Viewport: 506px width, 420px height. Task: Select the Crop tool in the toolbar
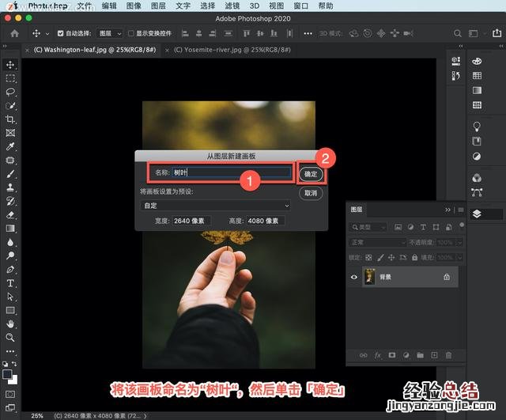pyautogui.click(x=10, y=119)
